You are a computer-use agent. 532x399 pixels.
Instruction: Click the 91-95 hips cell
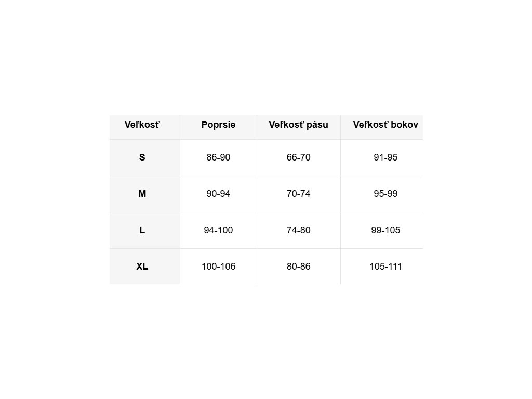click(x=385, y=157)
